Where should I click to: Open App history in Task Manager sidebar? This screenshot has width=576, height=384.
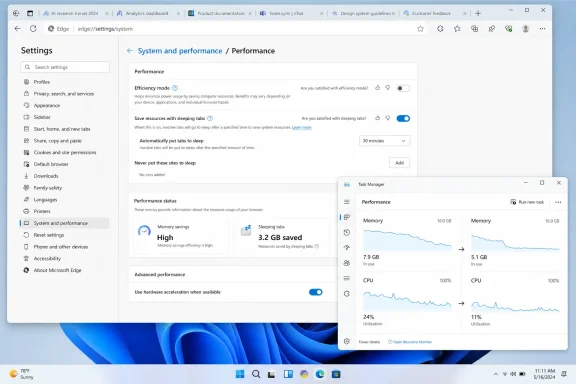(346, 232)
